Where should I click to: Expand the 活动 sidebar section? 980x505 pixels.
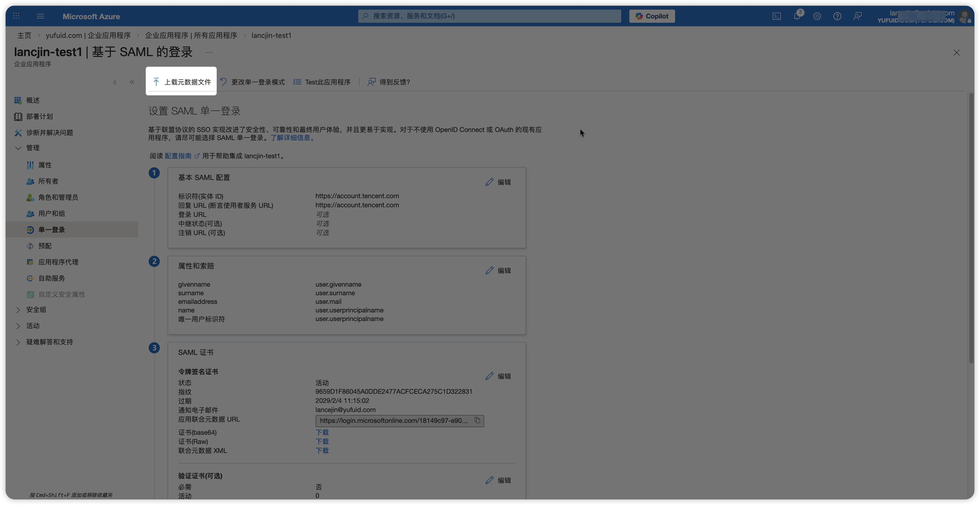tap(18, 326)
